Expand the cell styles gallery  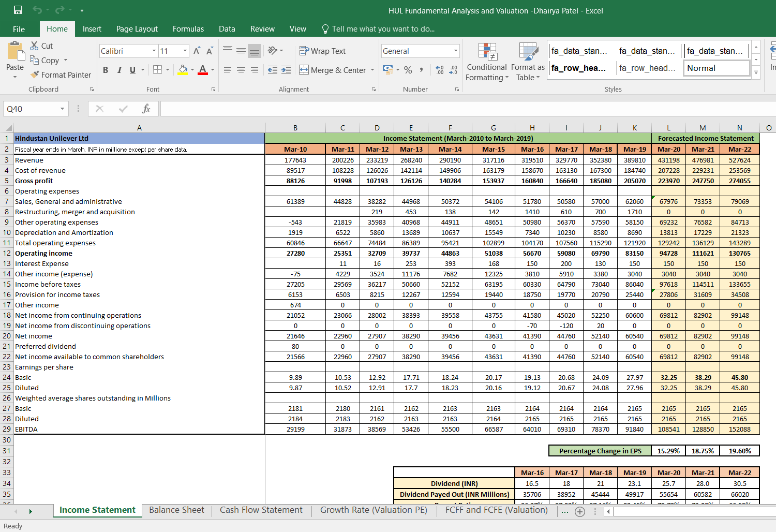click(756, 73)
